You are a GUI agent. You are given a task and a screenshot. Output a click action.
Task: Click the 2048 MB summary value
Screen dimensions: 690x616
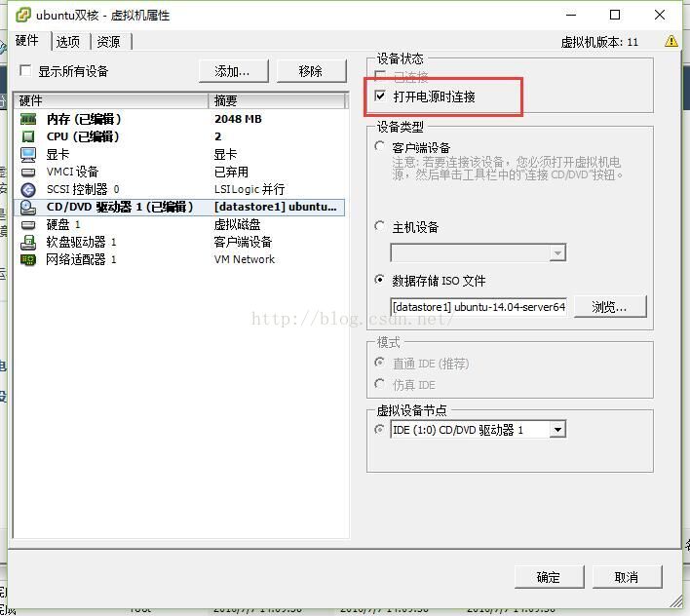point(238,119)
